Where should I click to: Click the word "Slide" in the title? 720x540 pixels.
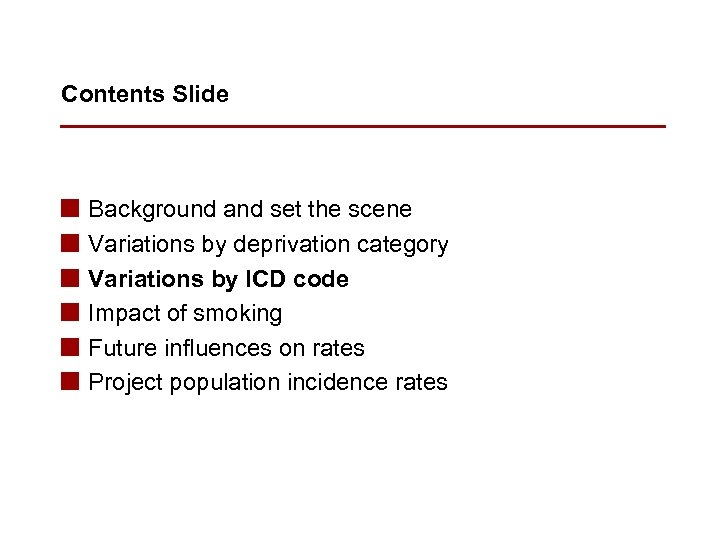[x=200, y=94]
